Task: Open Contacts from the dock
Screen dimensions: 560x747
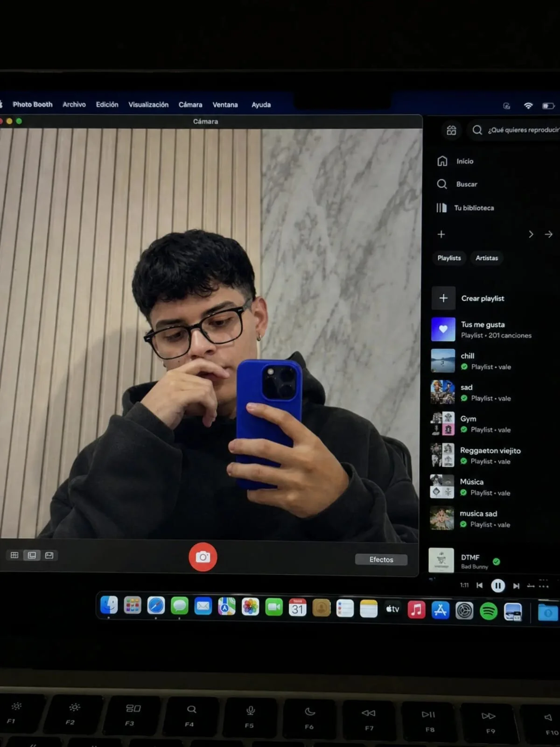Action: (x=321, y=608)
